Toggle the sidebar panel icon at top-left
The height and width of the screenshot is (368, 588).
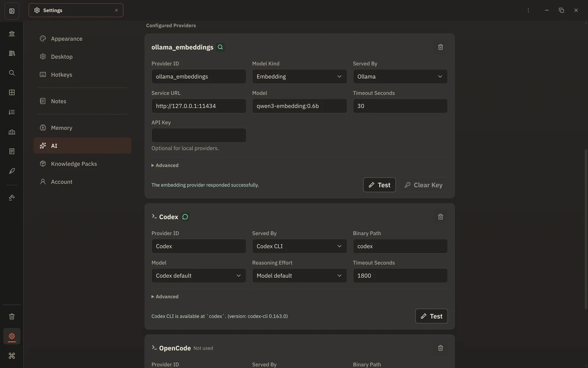(x=12, y=11)
